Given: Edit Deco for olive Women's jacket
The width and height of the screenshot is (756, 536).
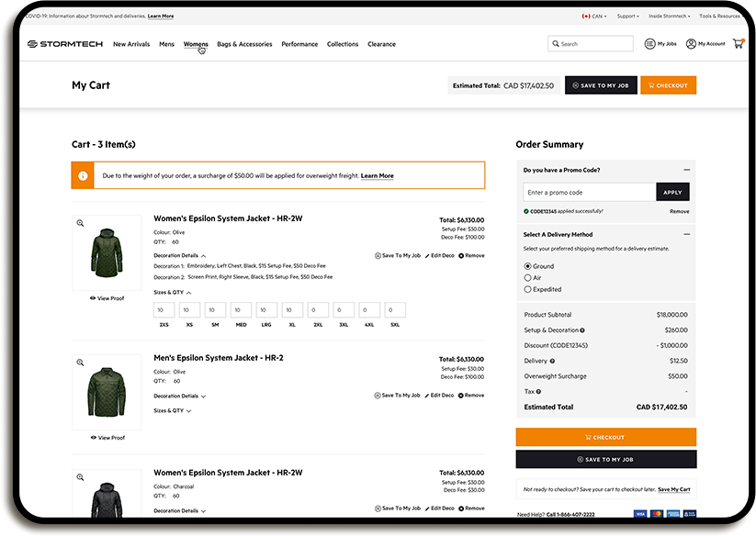Looking at the screenshot, I should tap(440, 256).
